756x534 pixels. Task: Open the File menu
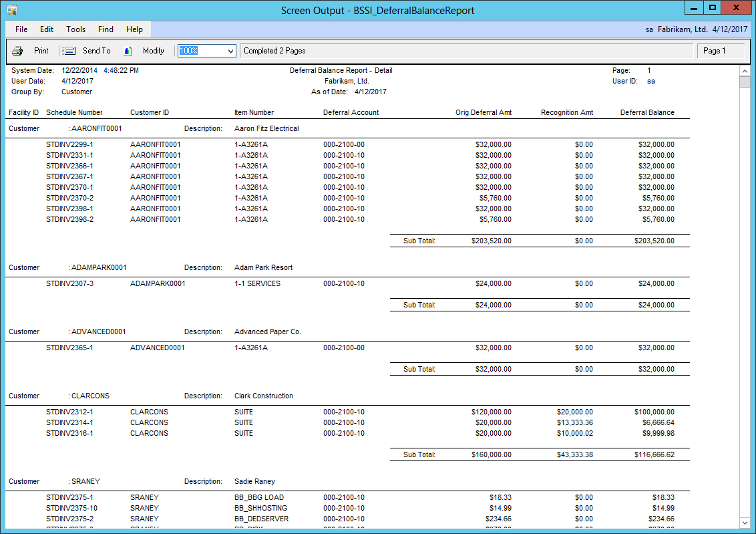pos(21,29)
